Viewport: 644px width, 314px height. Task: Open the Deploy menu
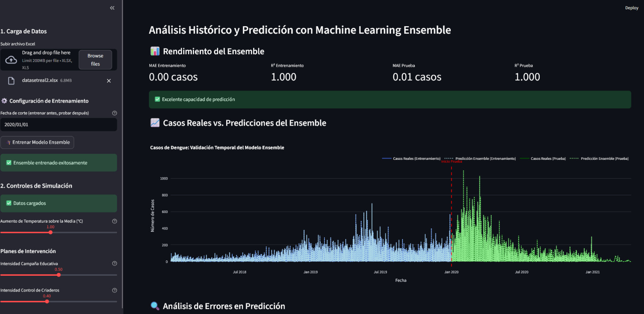pos(632,8)
